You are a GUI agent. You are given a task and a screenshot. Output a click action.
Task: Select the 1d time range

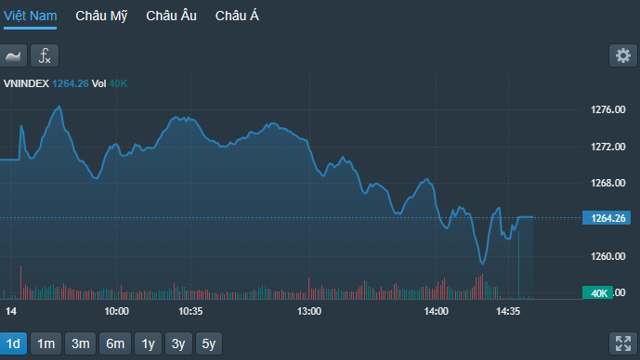pyautogui.click(x=13, y=343)
